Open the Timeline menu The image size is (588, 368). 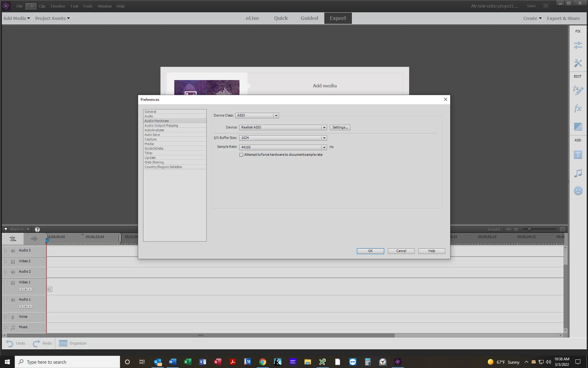(x=58, y=6)
